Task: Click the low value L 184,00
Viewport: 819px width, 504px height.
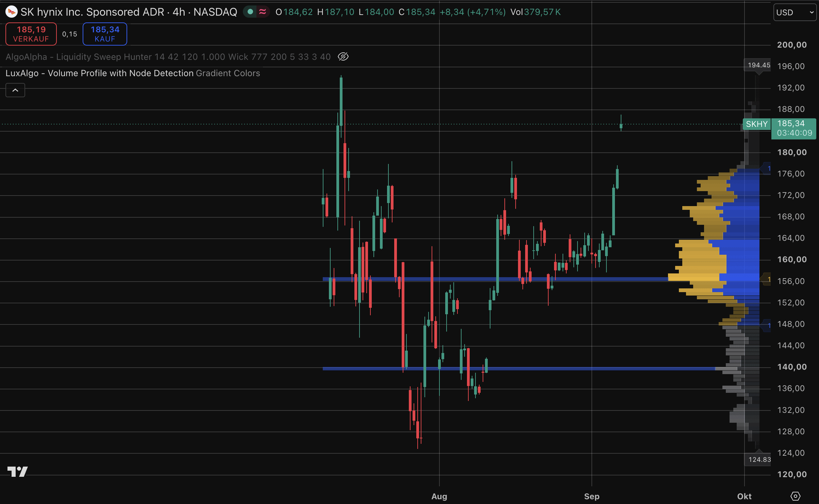Action: point(377,12)
